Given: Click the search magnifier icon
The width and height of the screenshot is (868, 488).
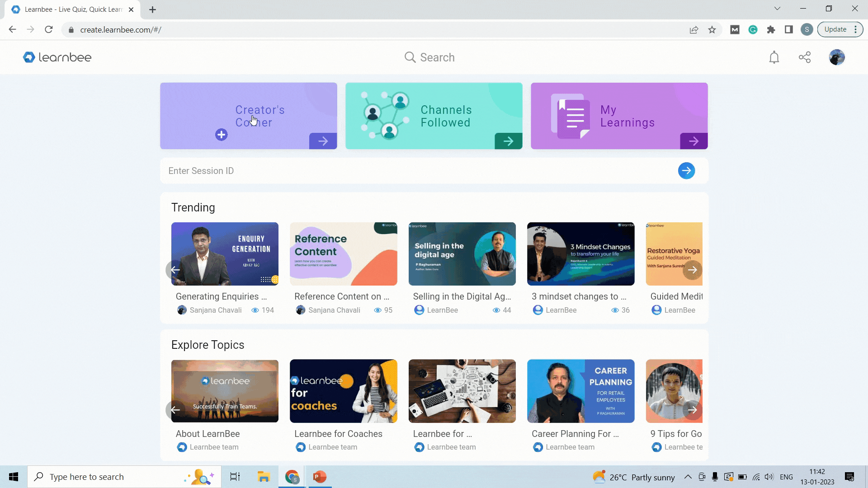Looking at the screenshot, I should coord(410,57).
